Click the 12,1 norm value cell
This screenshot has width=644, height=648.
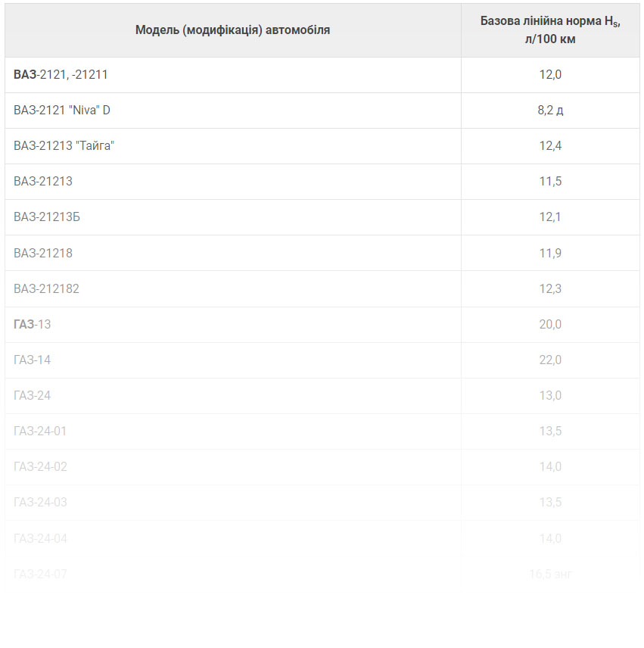(x=550, y=217)
